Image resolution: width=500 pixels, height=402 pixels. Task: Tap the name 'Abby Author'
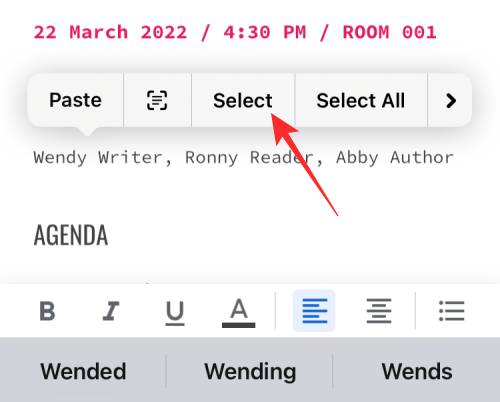[x=395, y=157]
